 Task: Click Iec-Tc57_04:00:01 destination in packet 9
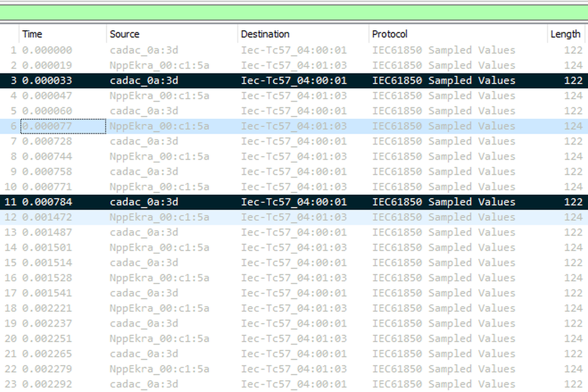[x=294, y=172]
